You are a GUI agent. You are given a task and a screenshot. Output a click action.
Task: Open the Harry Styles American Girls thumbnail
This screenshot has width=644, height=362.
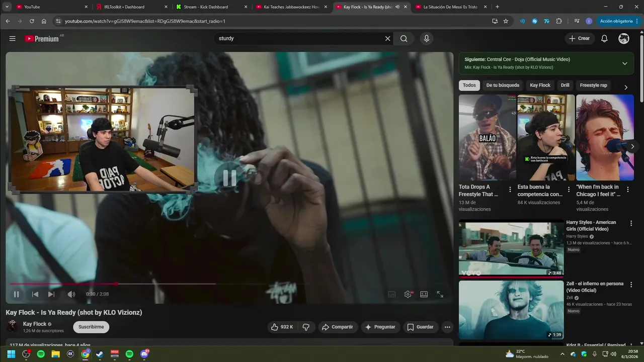[511, 248]
